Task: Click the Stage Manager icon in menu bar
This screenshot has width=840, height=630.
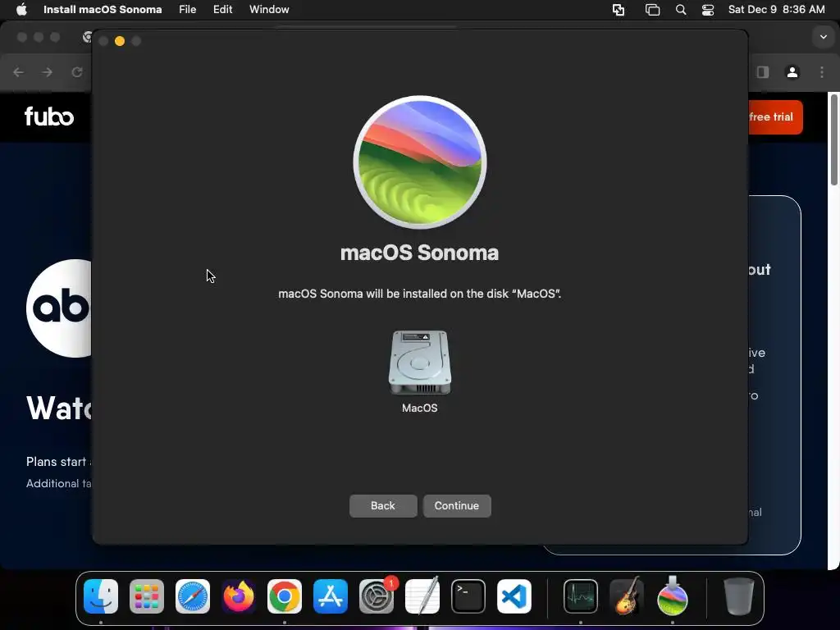Action: click(652, 10)
